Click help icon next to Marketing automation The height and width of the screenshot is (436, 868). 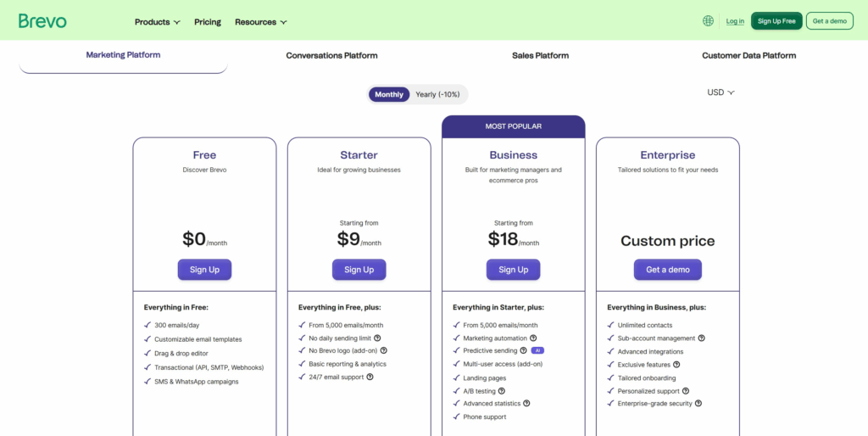533,338
